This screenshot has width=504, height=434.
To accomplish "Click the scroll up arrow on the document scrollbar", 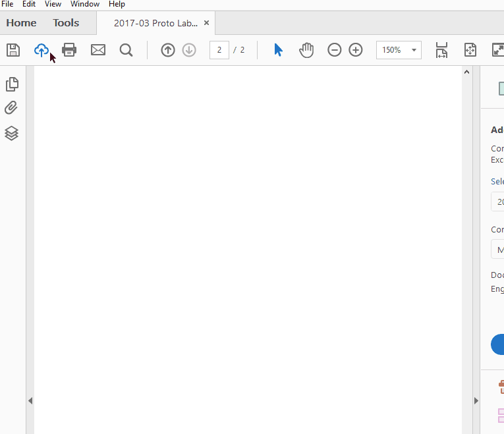I will tap(466, 72).
